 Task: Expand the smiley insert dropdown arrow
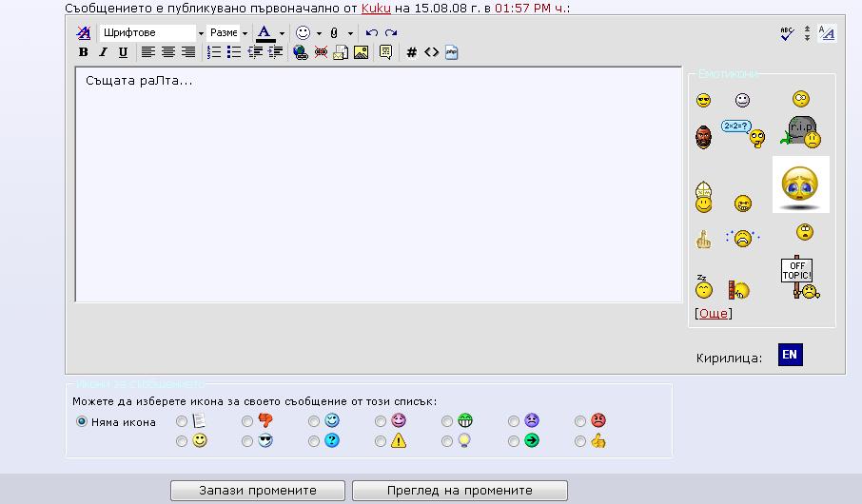click(x=319, y=33)
